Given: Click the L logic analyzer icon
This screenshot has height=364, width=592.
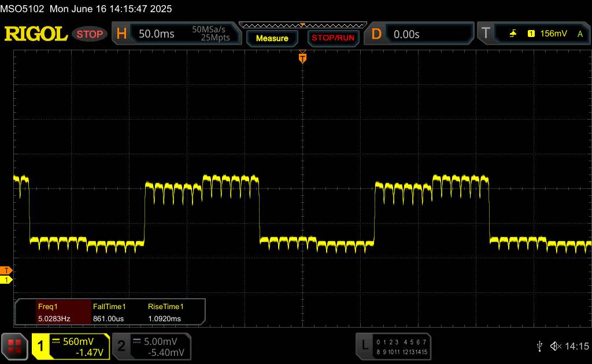Looking at the screenshot, I should click(365, 346).
